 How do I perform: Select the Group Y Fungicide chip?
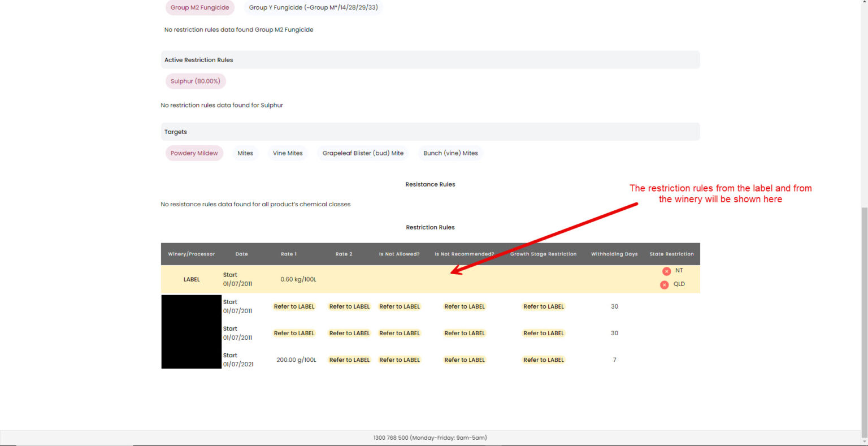click(314, 7)
